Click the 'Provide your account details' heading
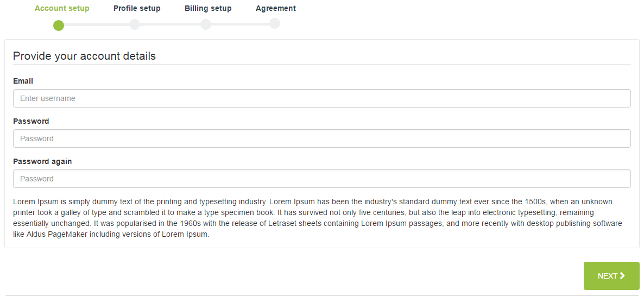The height and width of the screenshot is (296, 644). pyautogui.click(x=84, y=56)
